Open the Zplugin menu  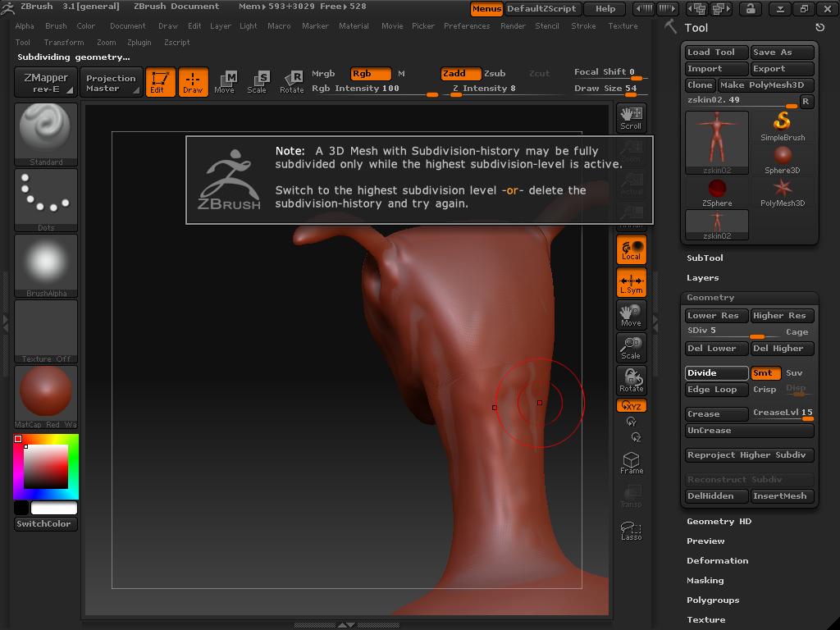(139, 43)
